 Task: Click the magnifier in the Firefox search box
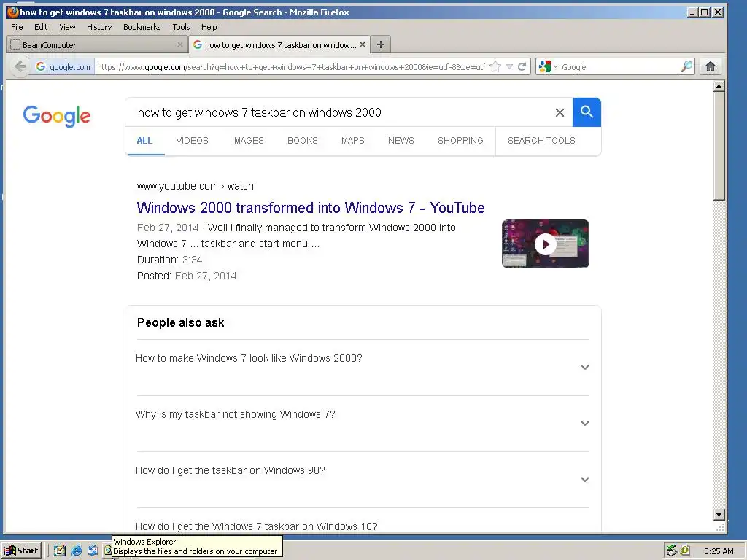(x=686, y=66)
